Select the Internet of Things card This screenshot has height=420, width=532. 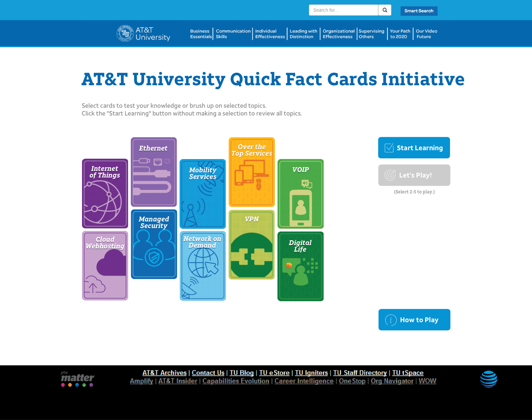click(x=105, y=194)
